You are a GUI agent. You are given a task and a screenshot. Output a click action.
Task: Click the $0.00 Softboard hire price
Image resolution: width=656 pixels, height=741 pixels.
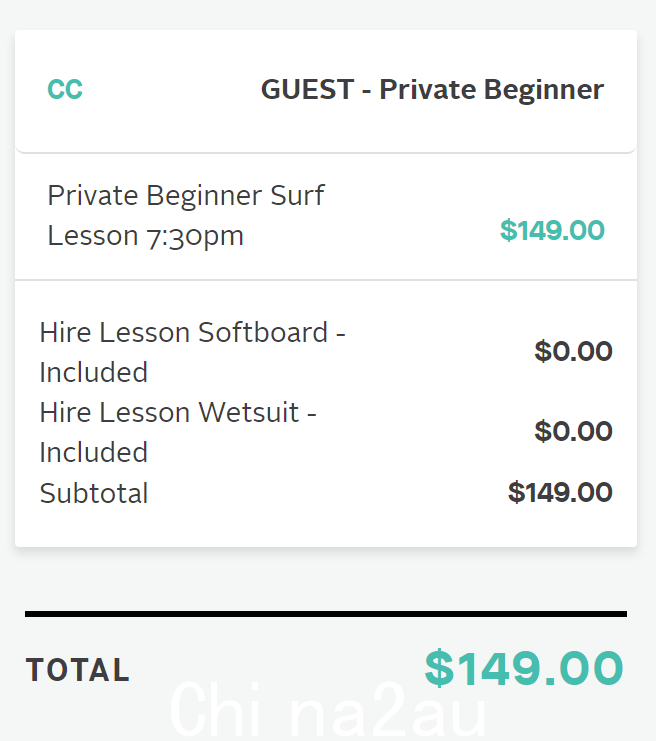[x=573, y=351]
